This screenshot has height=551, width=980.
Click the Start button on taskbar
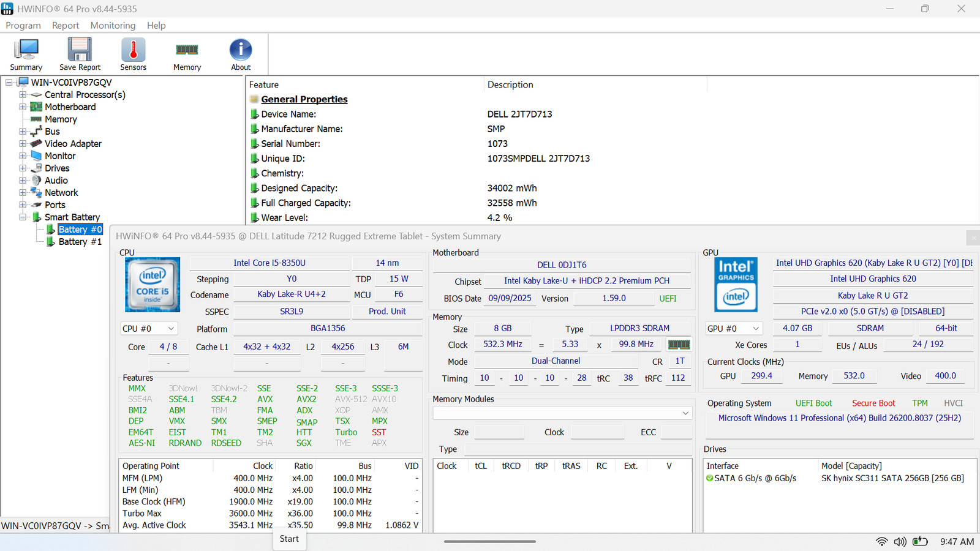pos(289,539)
